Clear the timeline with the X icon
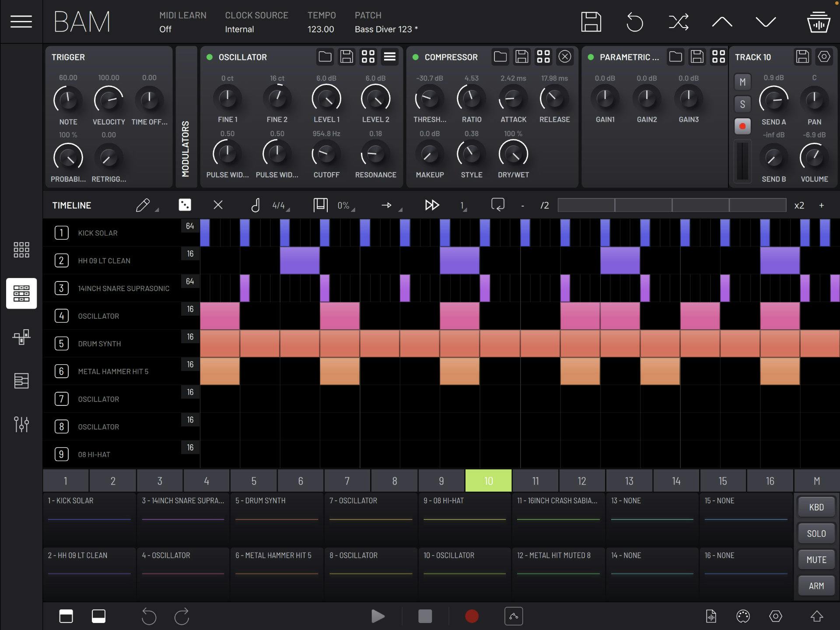 tap(217, 204)
